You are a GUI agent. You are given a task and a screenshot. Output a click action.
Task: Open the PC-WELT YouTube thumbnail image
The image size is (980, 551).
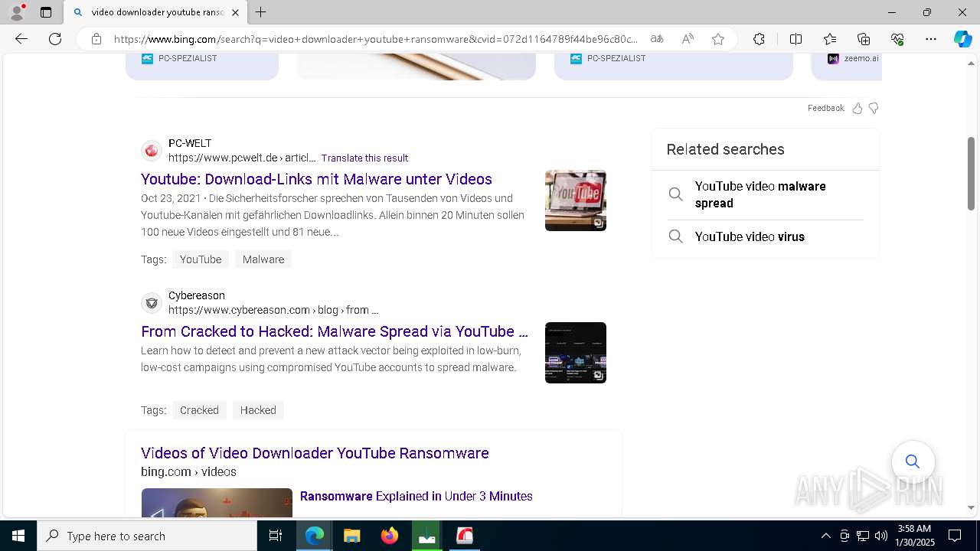coord(576,201)
